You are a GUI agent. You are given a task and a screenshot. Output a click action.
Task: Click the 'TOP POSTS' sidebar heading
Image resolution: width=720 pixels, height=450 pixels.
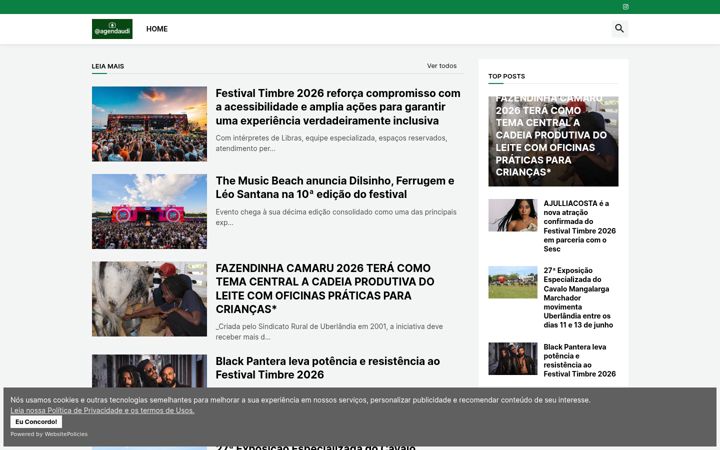[506, 76]
